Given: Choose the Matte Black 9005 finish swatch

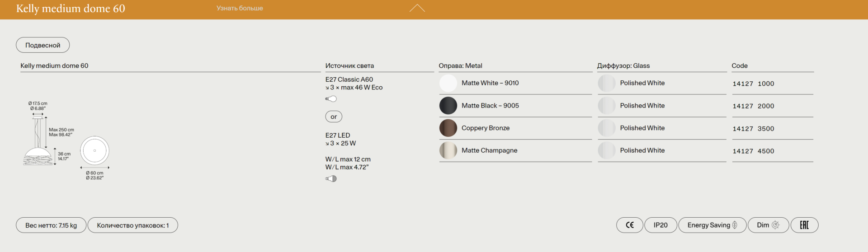Looking at the screenshot, I should (x=448, y=106).
